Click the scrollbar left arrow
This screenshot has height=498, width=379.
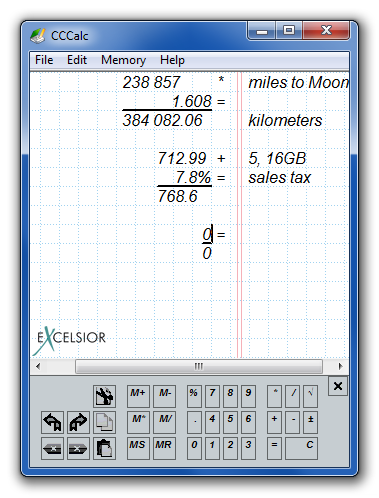[38, 366]
